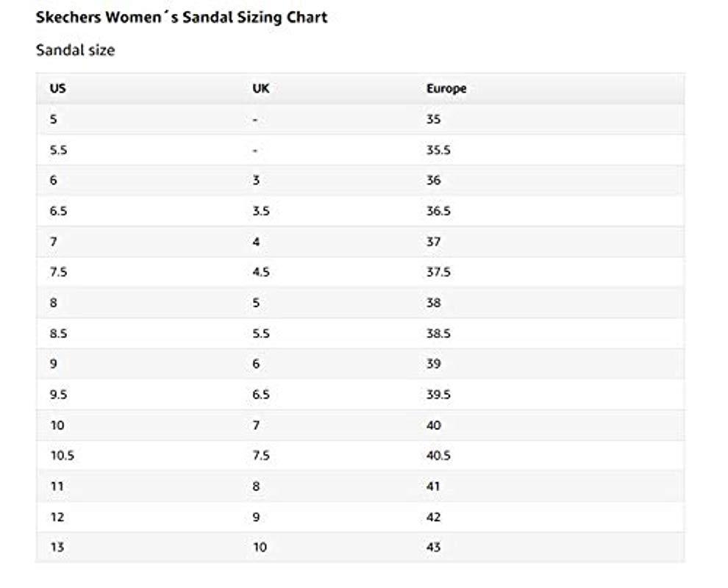Image resolution: width=728 pixels, height=588 pixels.
Task: Select Europe size 40 cell
Action: pos(433,426)
